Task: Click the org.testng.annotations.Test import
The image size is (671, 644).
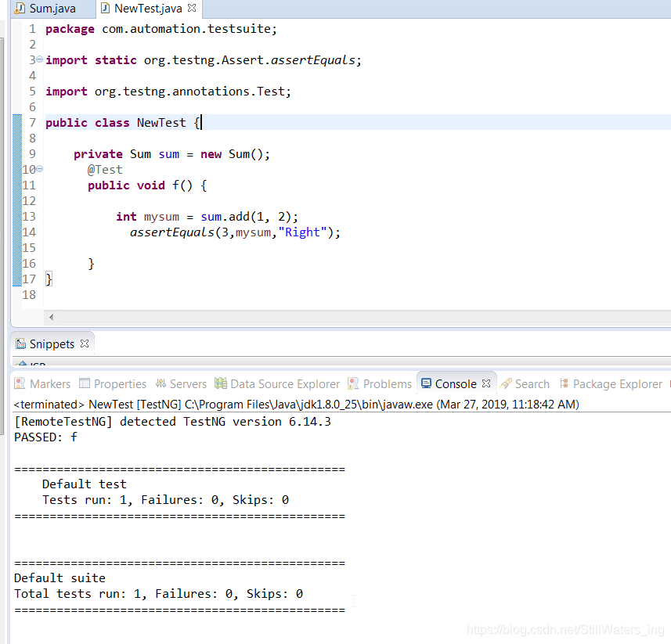Action: 168,92
